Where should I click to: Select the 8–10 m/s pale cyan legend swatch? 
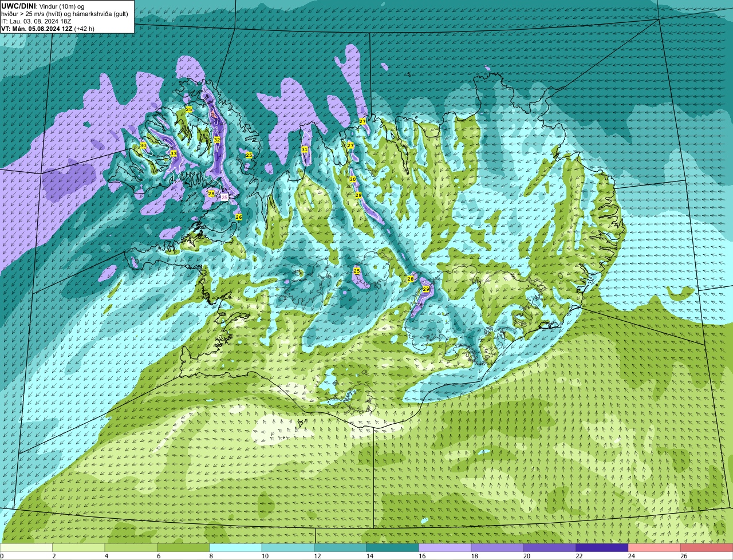[x=236, y=547]
